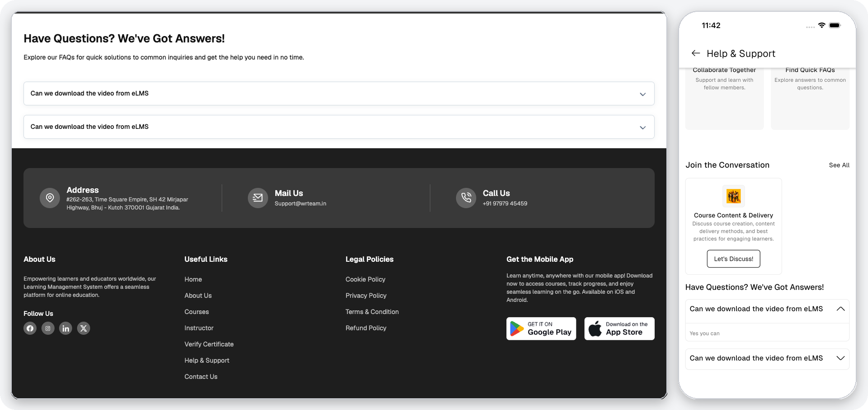Open the LinkedIn follow icon
This screenshot has width=868, height=410.
pyautogui.click(x=66, y=328)
